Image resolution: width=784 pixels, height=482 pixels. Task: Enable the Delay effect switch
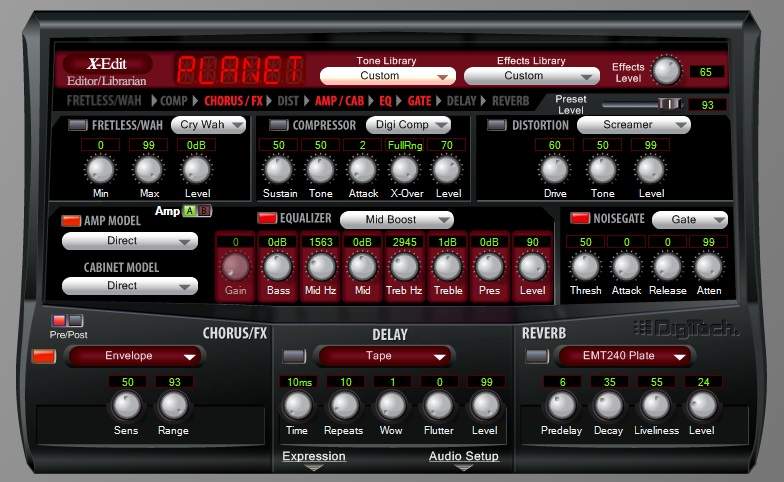tap(294, 356)
